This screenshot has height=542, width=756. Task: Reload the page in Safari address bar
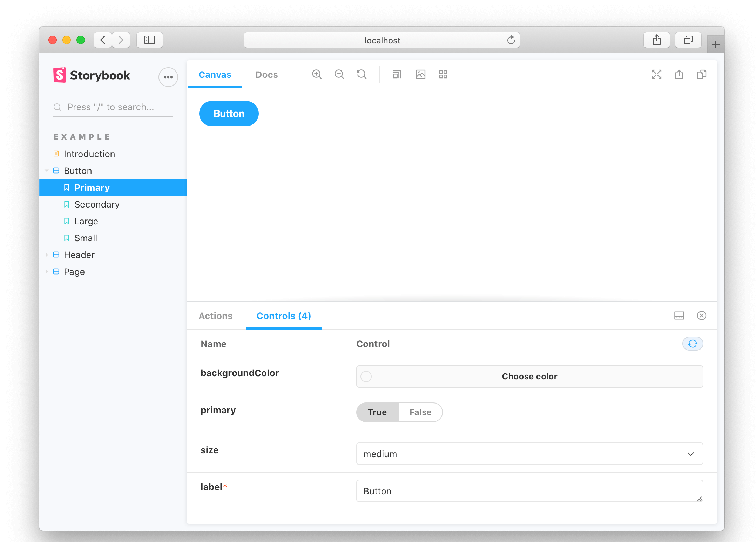[511, 40]
